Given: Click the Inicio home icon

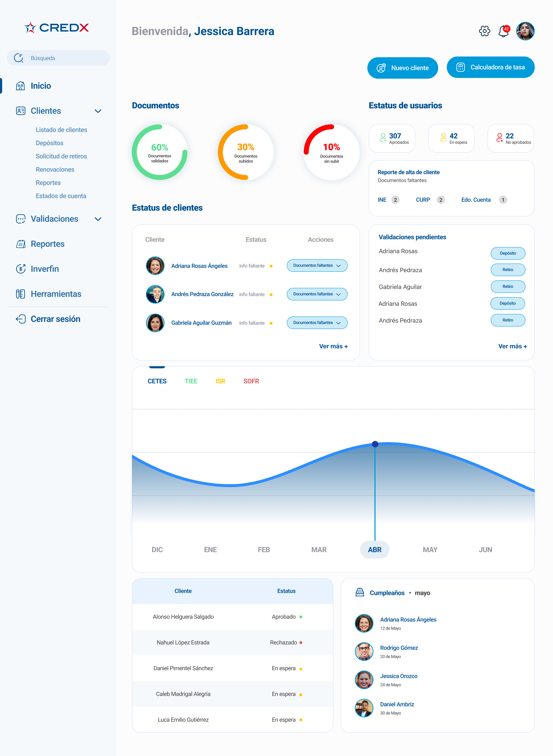Looking at the screenshot, I should pyautogui.click(x=20, y=86).
